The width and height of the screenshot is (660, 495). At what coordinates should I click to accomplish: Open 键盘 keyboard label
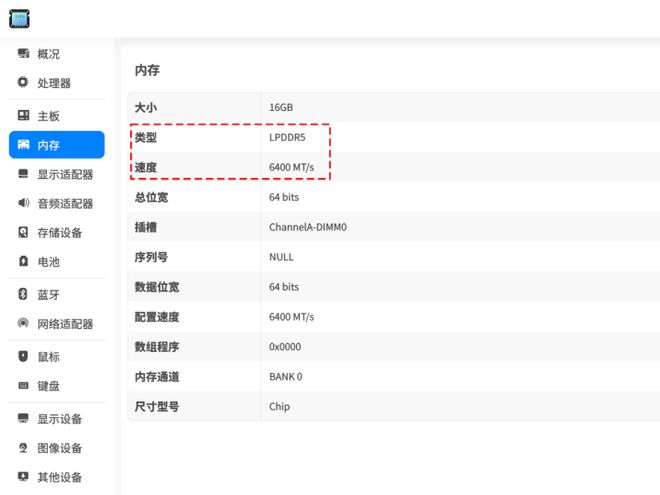pyautogui.click(x=48, y=386)
